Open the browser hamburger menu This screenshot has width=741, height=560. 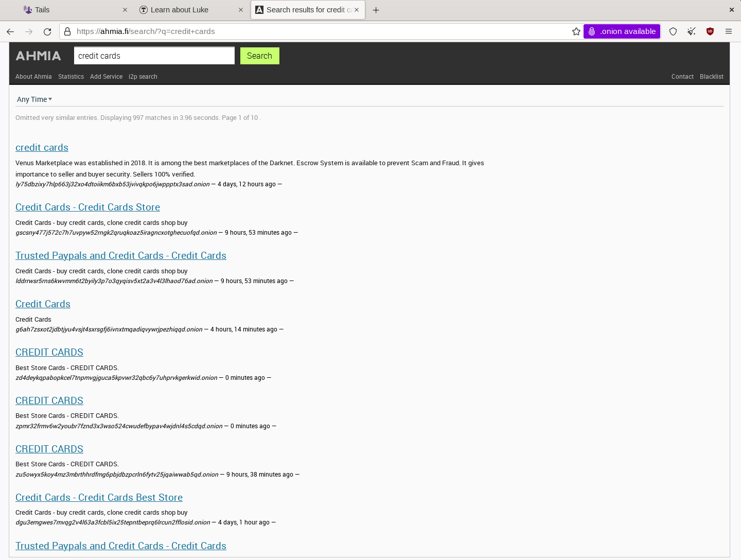[729, 31]
